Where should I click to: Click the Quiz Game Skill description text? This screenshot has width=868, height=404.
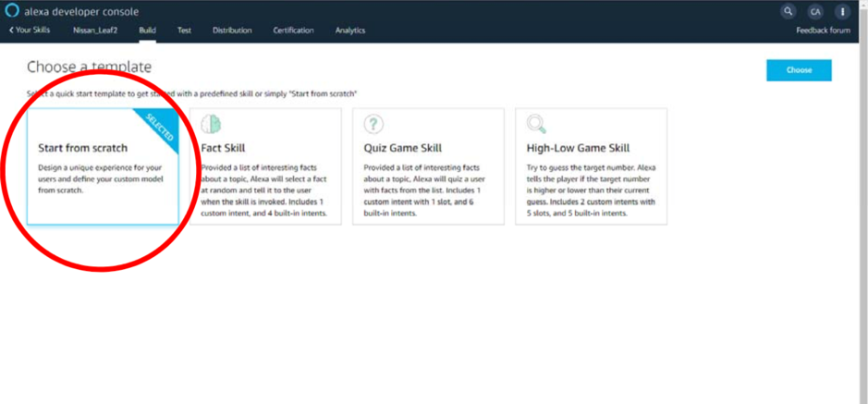pyautogui.click(x=426, y=190)
